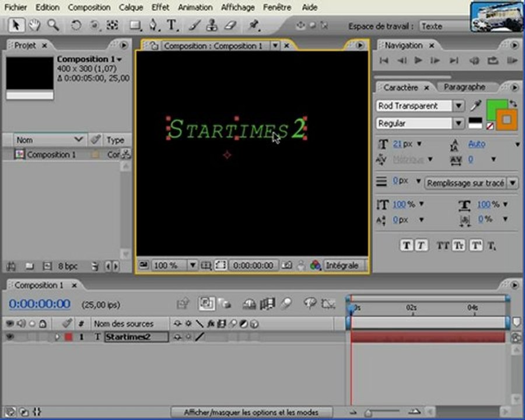This screenshot has height=420, width=525.
Task: Go to first frame in Navigation
Action: [x=384, y=61]
